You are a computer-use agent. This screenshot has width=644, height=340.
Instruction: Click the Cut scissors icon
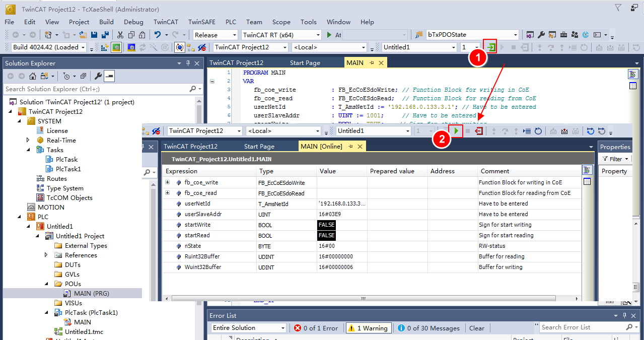tap(120, 35)
